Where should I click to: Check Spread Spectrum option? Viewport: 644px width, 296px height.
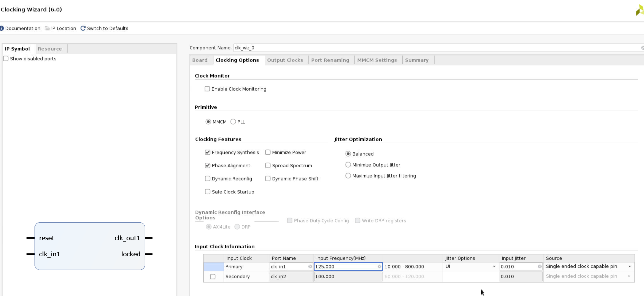(x=268, y=165)
